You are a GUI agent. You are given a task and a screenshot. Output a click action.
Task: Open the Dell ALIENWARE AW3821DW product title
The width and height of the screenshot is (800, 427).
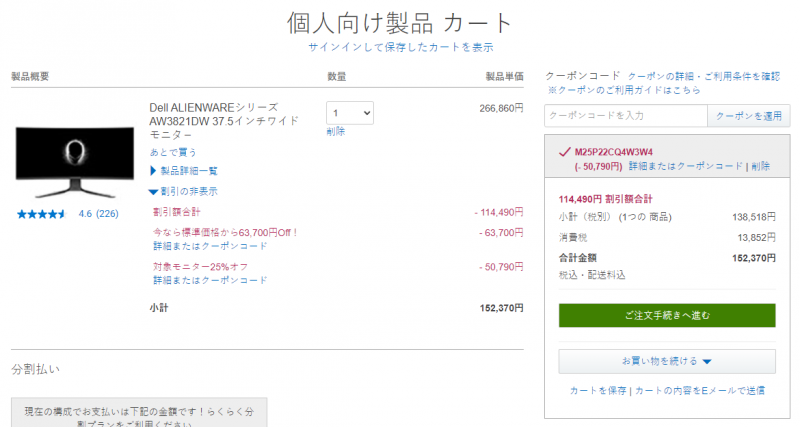pyautogui.click(x=224, y=121)
